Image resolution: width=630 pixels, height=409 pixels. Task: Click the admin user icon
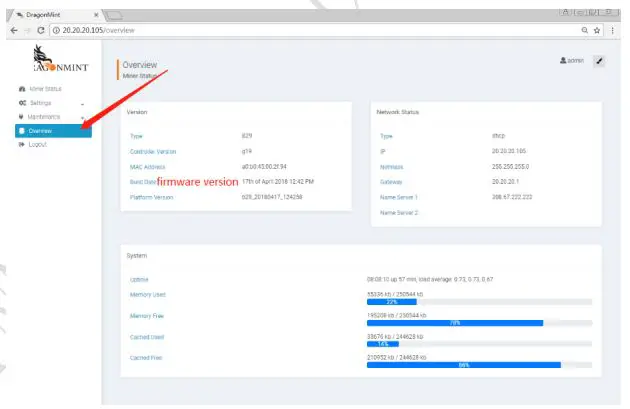click(563, 61)
